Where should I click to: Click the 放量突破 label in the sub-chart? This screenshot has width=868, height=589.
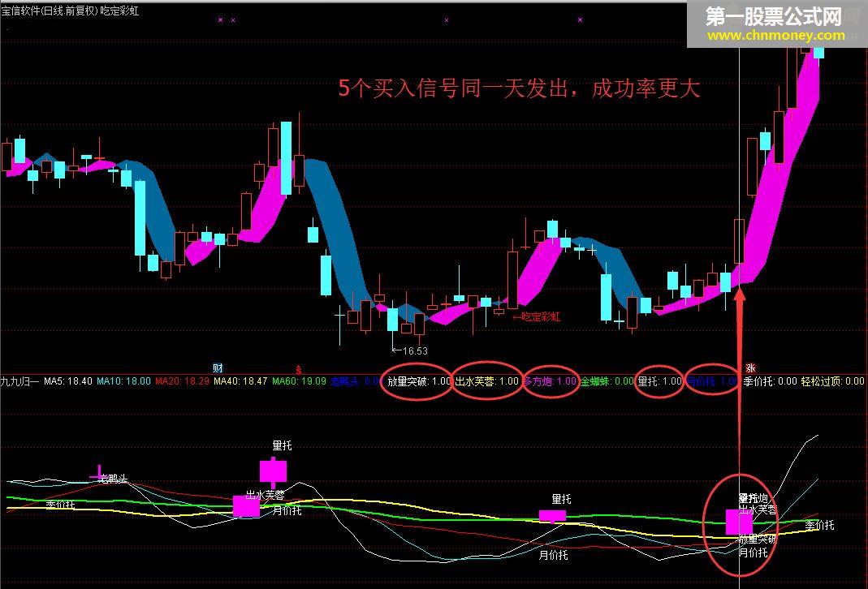pos(758,540)
